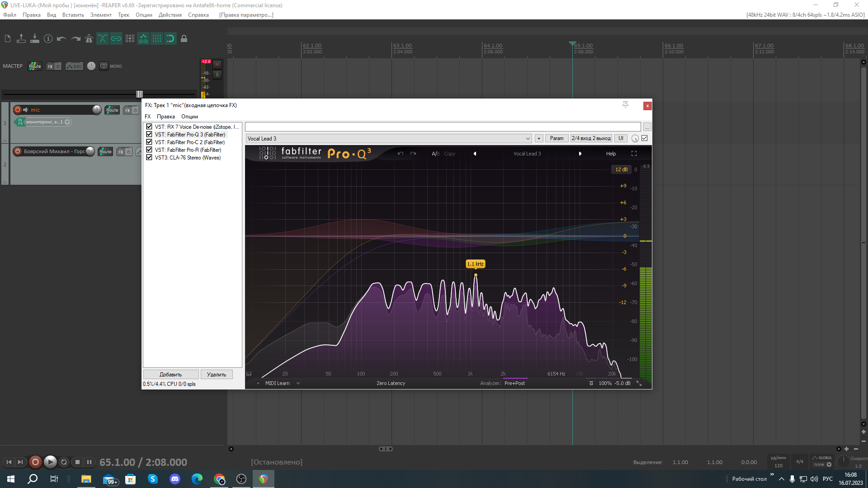Click the + preset button
Screen dimensions: 868x488
tap(539, 139)
